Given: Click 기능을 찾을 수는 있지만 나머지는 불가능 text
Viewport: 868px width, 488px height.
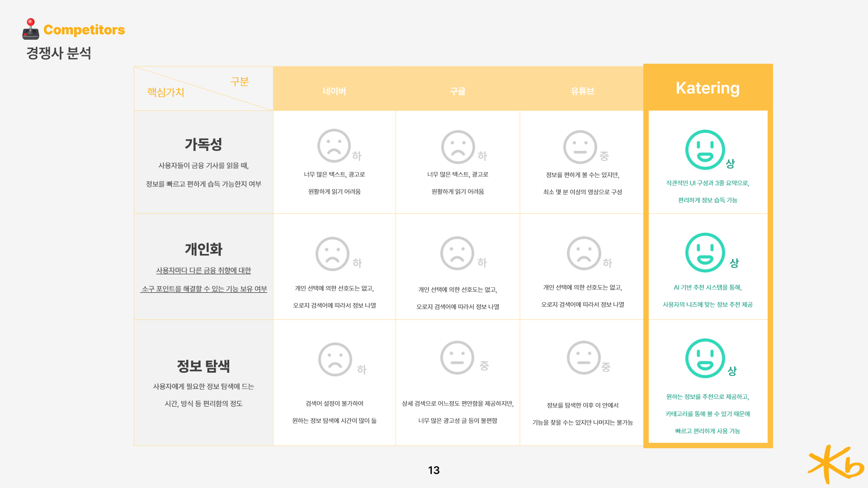Looking at the screenshot, I should coord(582,422).
